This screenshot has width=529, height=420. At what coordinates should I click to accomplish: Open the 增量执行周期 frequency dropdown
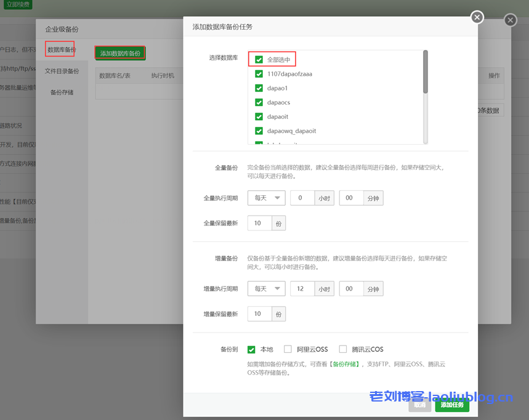[266, 288]
